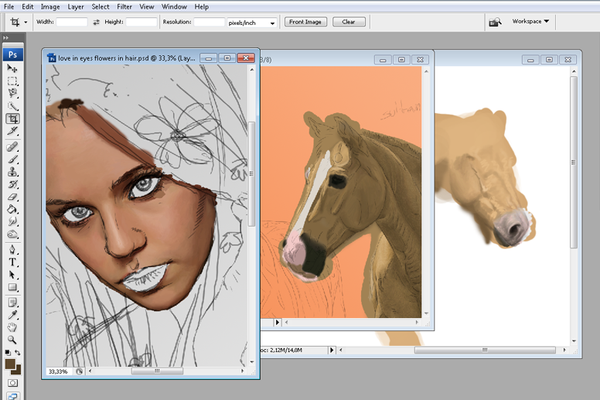This screenshot has height=400, width=600.
Task: Open the Edit menu
Action: pos(28,7)
